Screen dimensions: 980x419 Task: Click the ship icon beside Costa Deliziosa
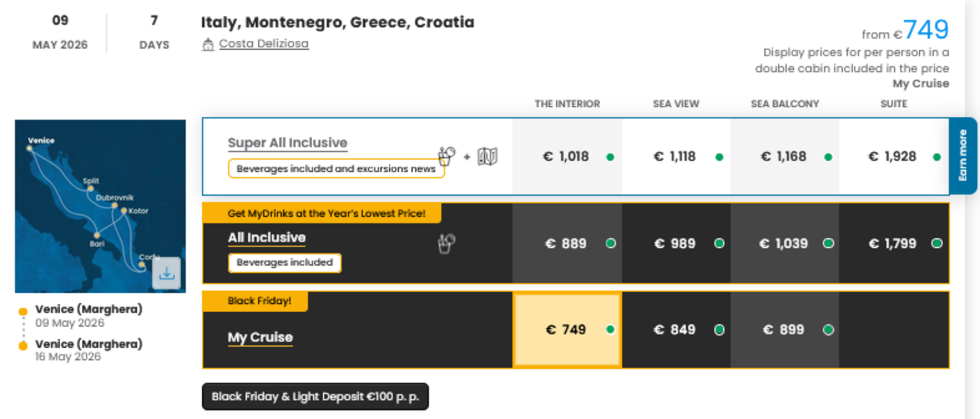209,43
